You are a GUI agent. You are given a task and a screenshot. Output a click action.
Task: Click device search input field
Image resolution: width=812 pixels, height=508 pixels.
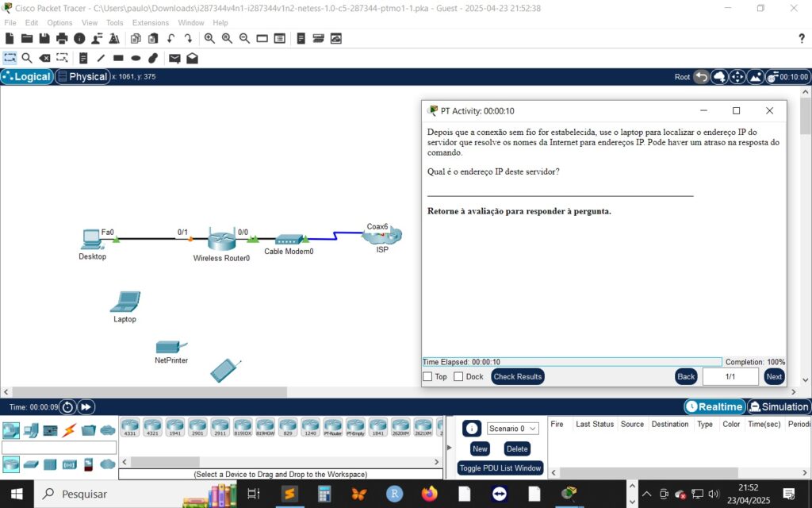tap(59, 448)
